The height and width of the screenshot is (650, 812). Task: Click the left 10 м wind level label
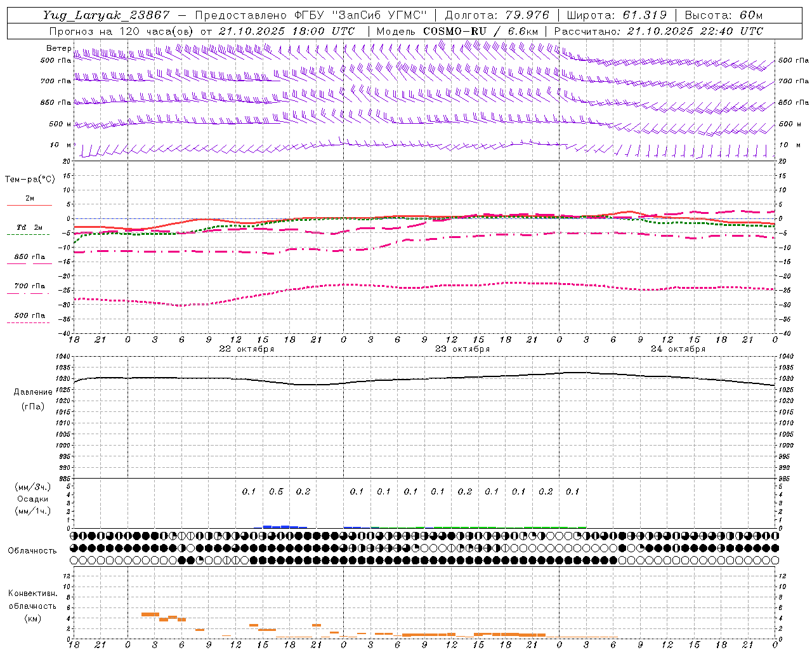coord(61,145)
